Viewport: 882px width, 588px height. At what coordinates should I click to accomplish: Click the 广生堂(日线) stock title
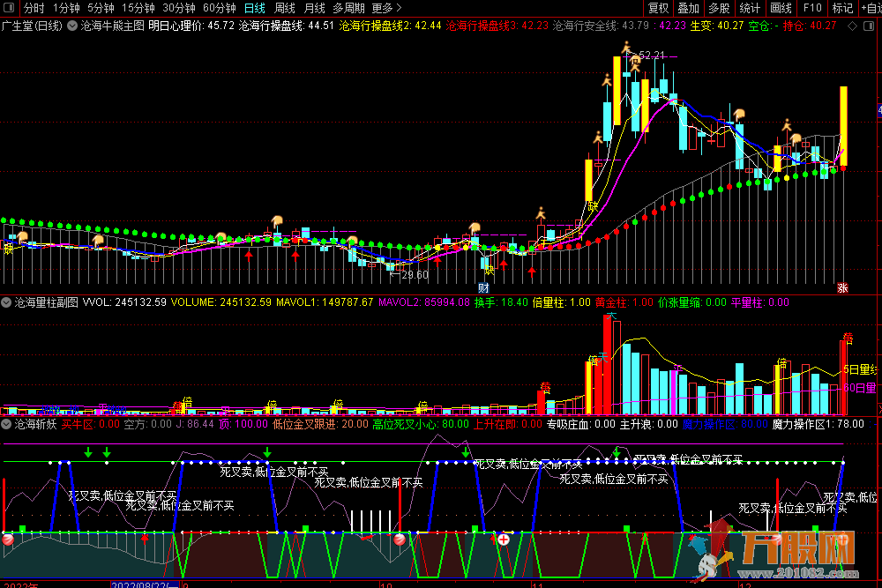(32, 26)
